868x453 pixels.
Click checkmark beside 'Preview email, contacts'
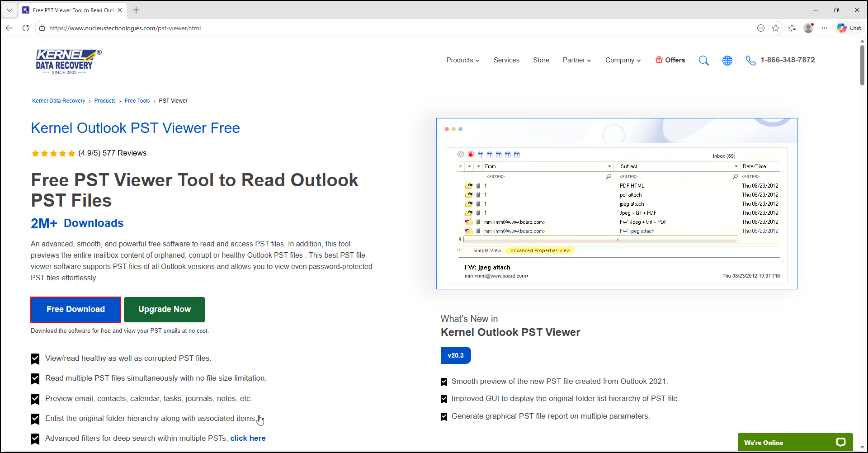(35, 399)
